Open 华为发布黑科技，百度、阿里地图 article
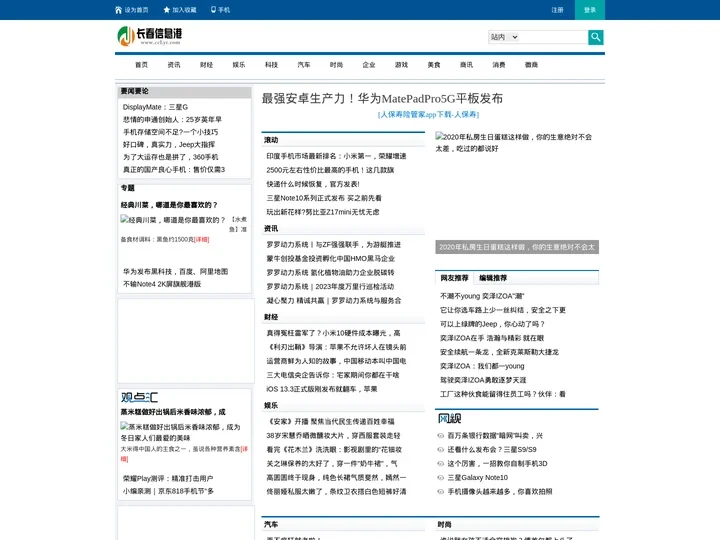 point(175,271)
